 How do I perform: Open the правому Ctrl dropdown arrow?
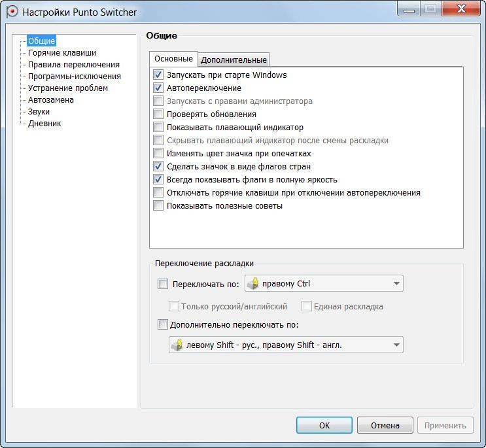[396, 283]
